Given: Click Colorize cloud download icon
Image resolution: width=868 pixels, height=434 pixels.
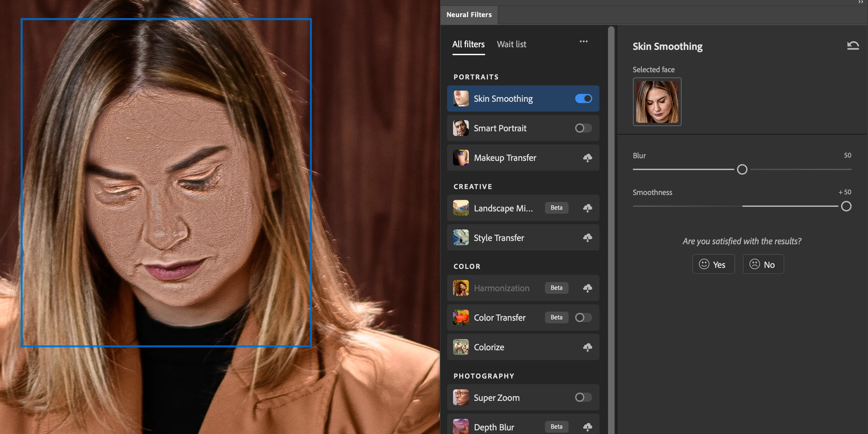Looking at the screenshot, I should click(587, 347).
